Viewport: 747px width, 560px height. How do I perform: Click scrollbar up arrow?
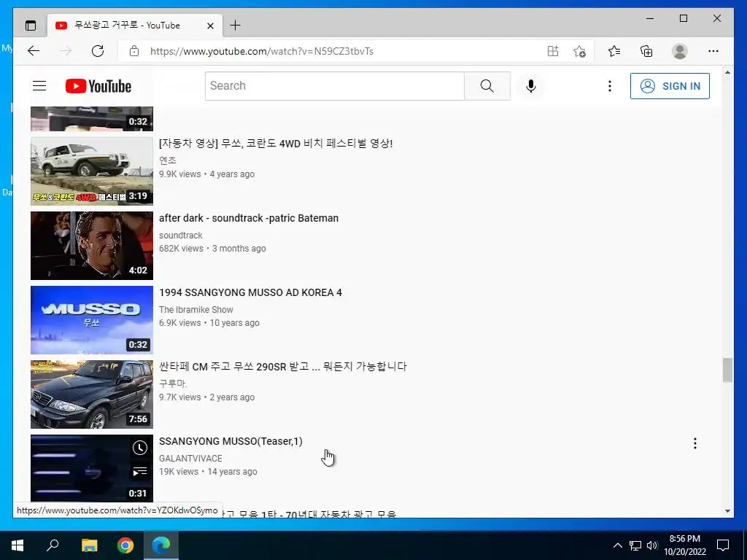727,72
